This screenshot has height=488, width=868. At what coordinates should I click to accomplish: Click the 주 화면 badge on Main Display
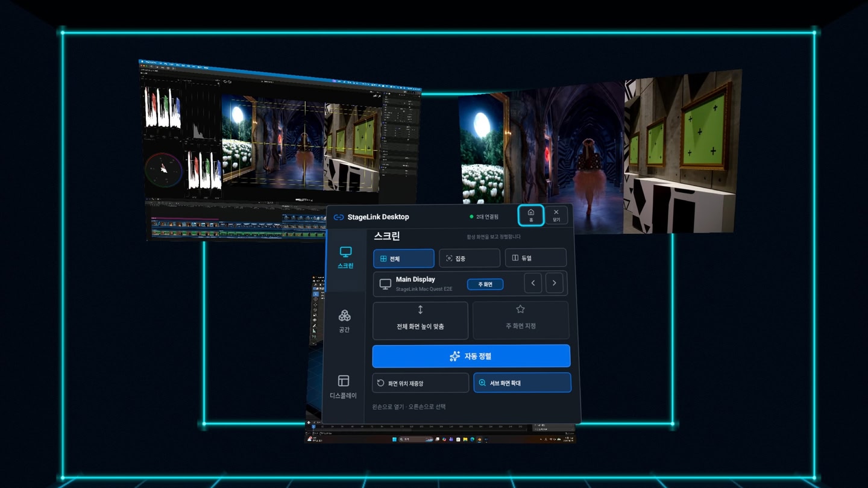coord(485,284)
